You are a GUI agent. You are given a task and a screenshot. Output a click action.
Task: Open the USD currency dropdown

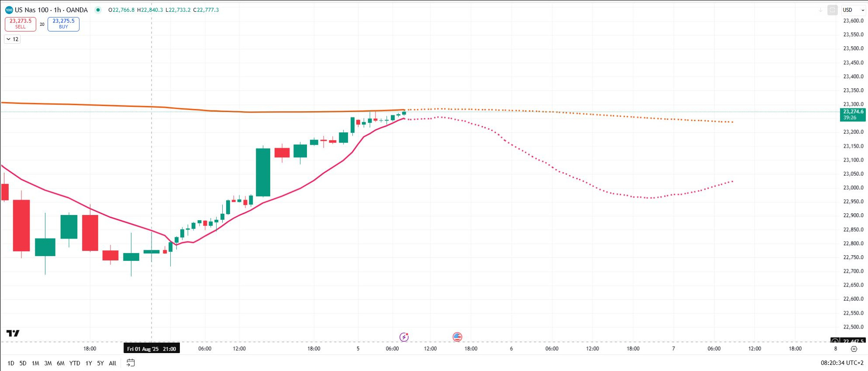(853, 10)
